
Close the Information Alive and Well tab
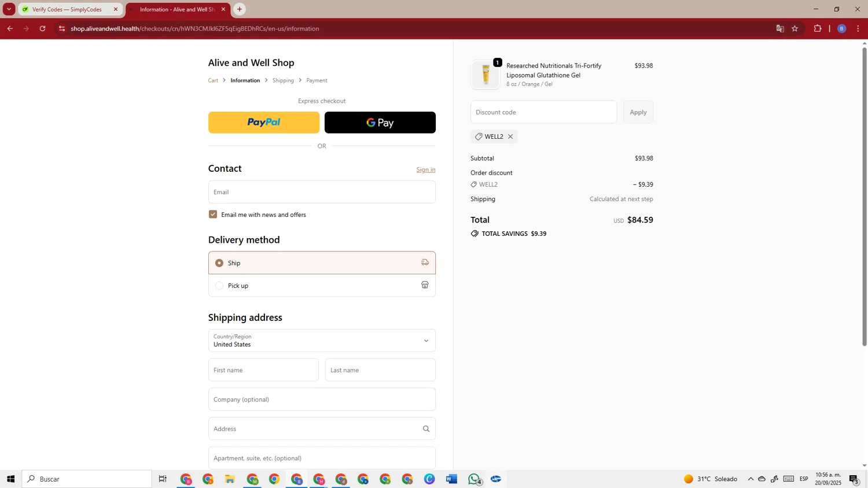coord(223,9)
